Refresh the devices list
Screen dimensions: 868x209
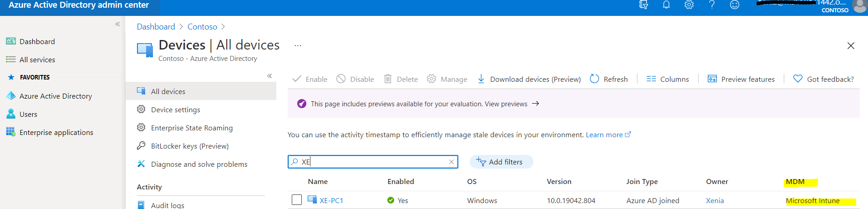[x=609, y=79]
